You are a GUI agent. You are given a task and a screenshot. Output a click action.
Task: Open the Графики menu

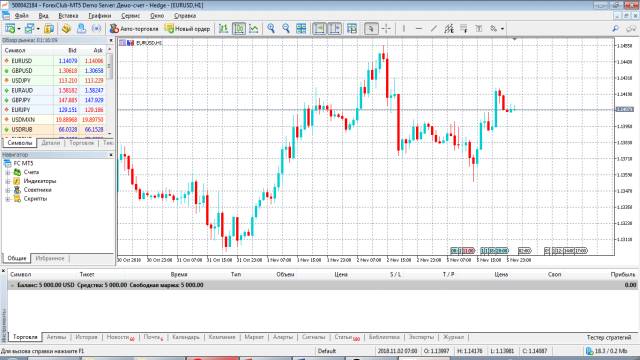point(100,16)
